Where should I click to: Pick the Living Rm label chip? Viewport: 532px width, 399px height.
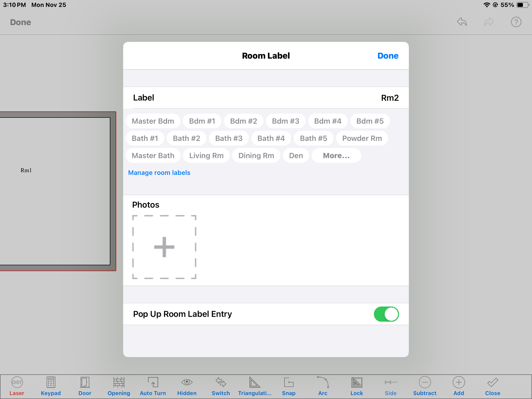(206, 155)
